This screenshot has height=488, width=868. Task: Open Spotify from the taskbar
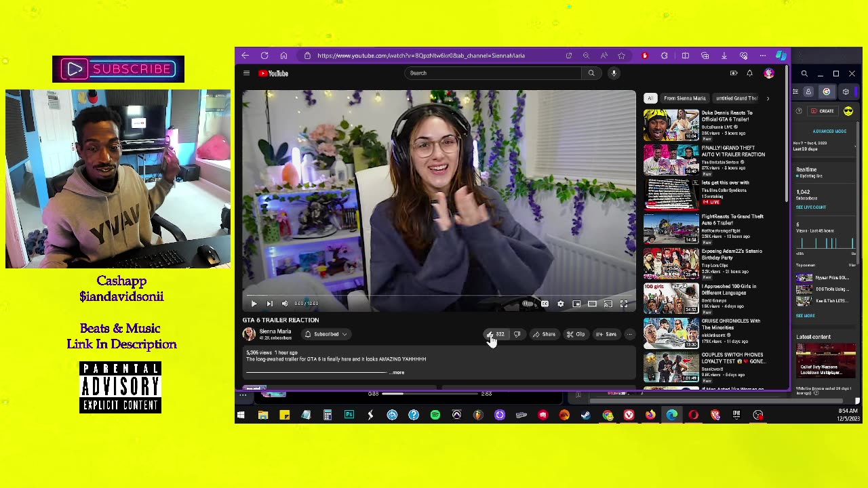[435, 415]
